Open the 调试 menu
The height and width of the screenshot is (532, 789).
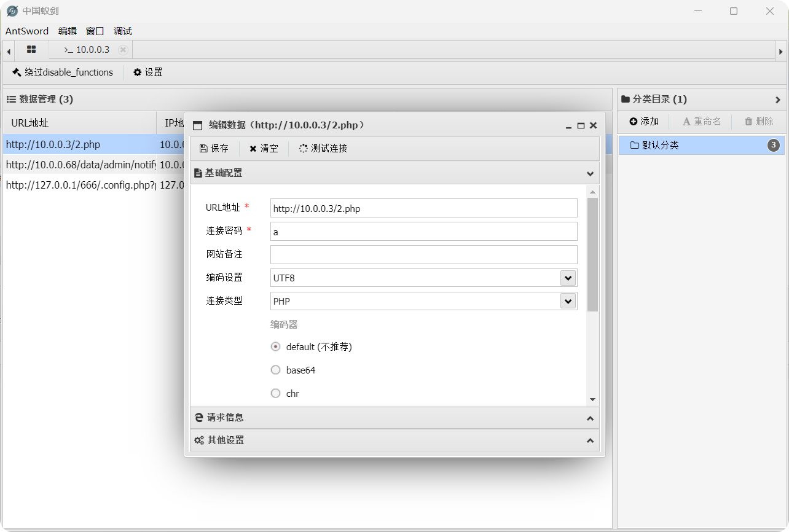123,31
